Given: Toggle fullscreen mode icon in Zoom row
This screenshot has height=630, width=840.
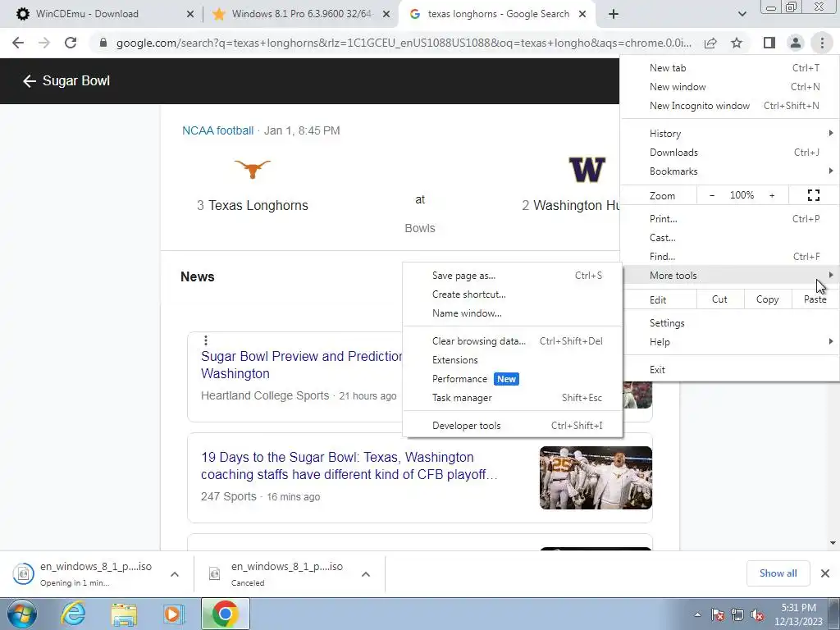Looking at the screenshot, I should tap(813, 195).
